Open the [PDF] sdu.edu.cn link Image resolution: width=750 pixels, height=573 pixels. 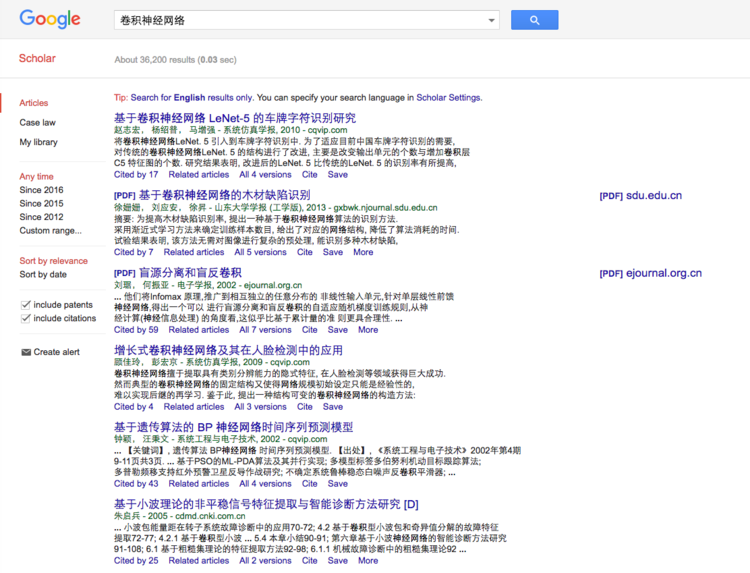(x=640, y=196)
